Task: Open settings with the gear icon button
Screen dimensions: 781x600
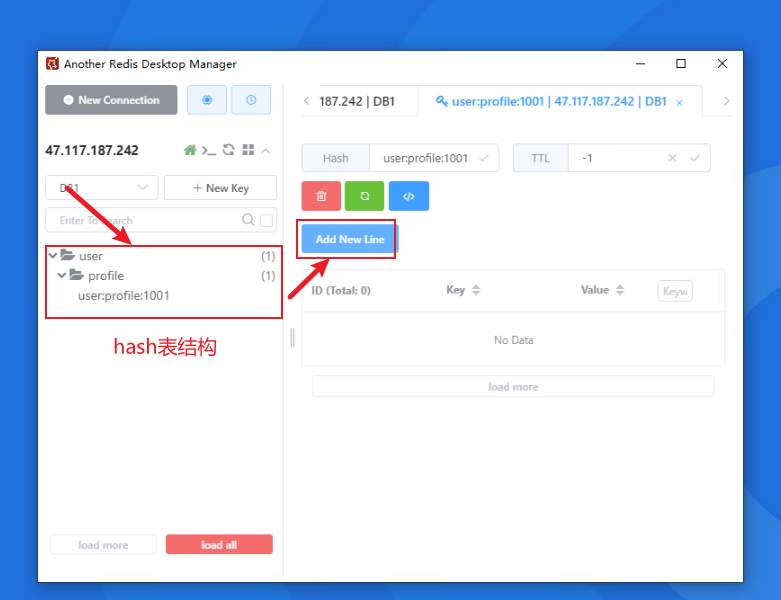Action: point(207,100)
